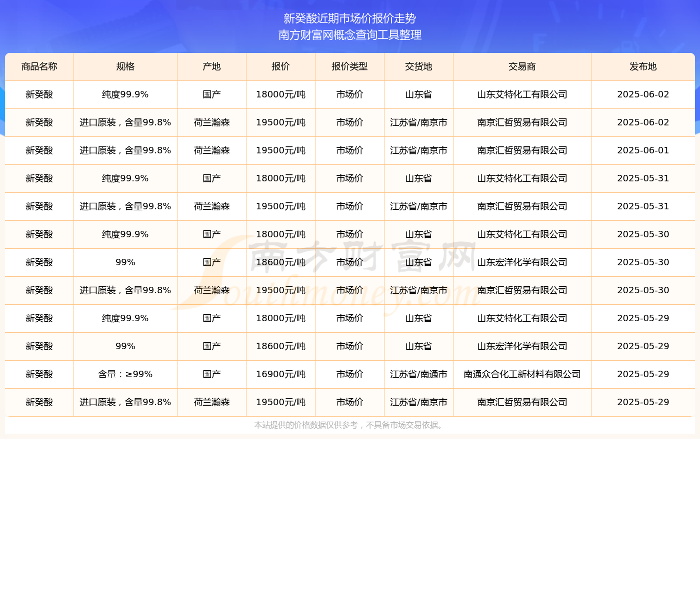The image size is (700, 602).
Task: Click the 报价 column header
Action: (x=281, y=67)
